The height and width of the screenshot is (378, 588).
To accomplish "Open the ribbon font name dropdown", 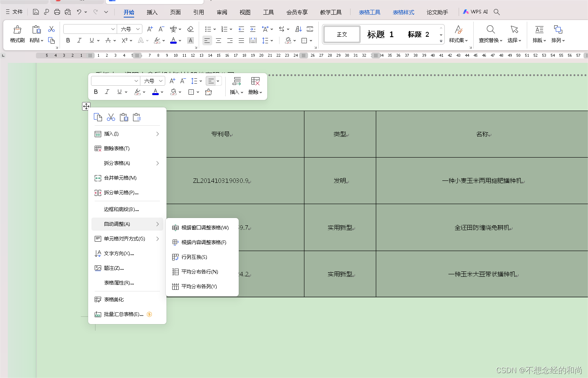I will click(x=113, y=29).
